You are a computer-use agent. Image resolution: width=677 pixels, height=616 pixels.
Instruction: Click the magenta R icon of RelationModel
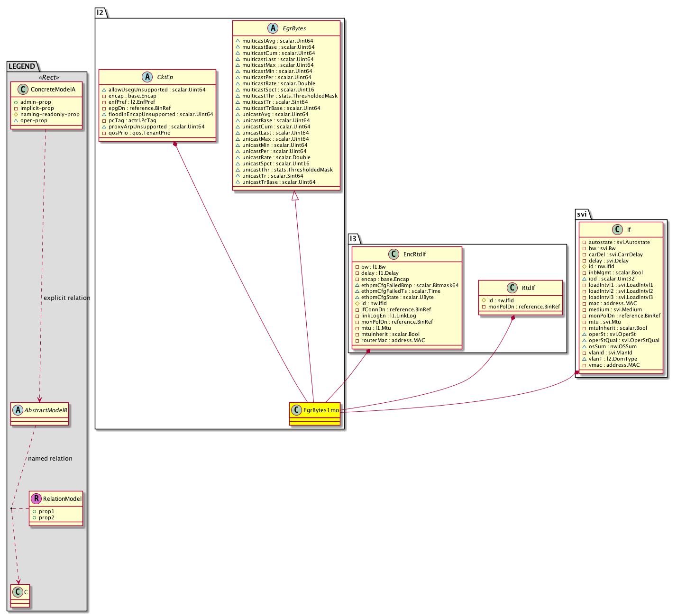point(36,498)
